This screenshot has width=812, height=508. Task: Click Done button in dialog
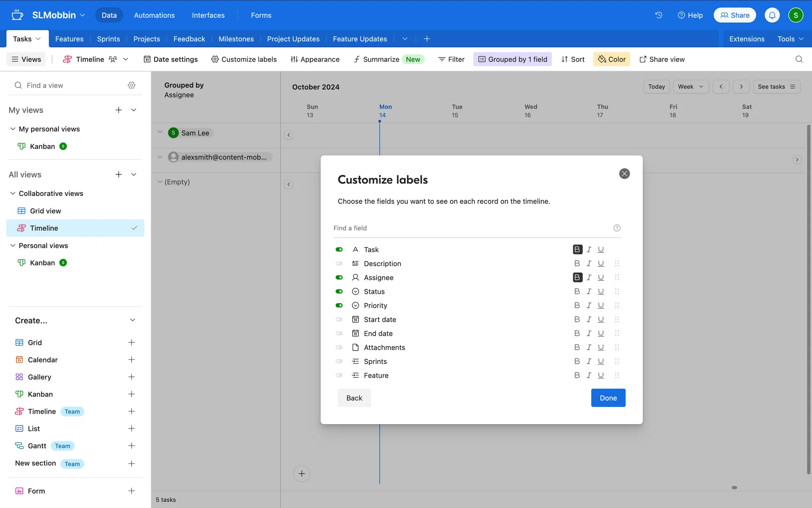(x=608, y=398)
